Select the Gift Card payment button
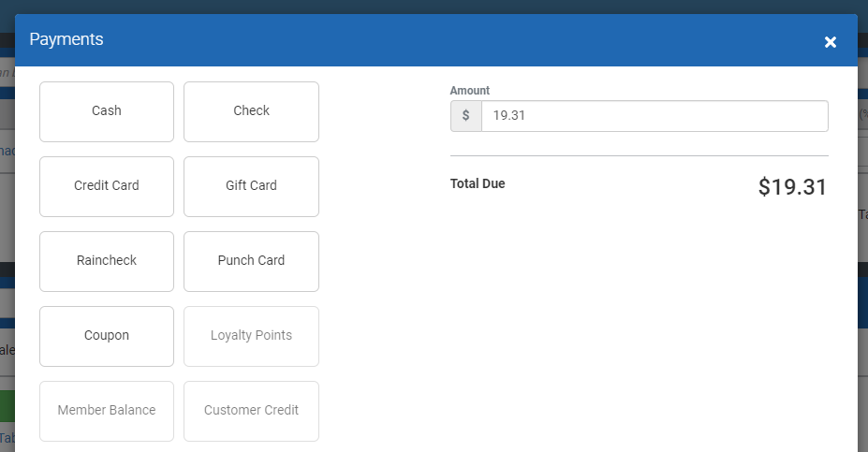 pyautogui.click(x=251, y=186)
